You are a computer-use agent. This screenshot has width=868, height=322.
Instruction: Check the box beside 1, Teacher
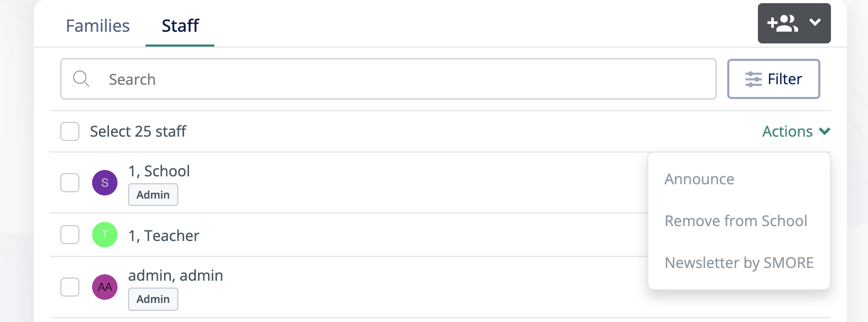click(69, 235)
